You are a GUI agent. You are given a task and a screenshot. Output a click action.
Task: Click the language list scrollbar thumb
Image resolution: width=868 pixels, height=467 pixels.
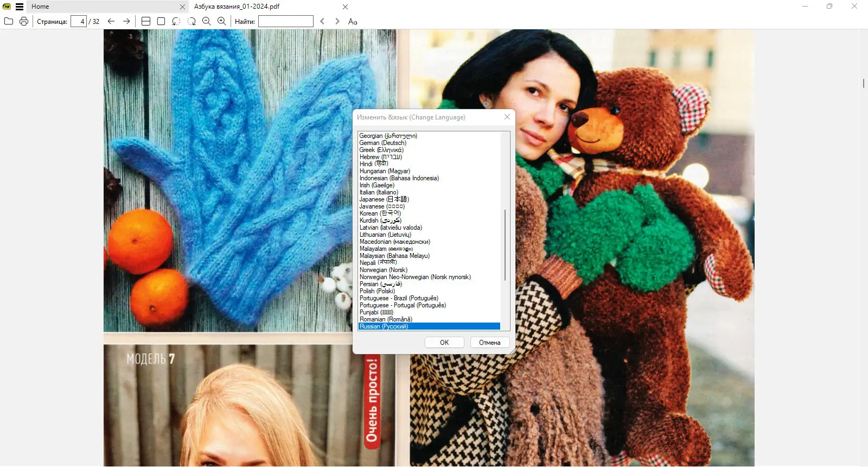(x=505, y=245)
